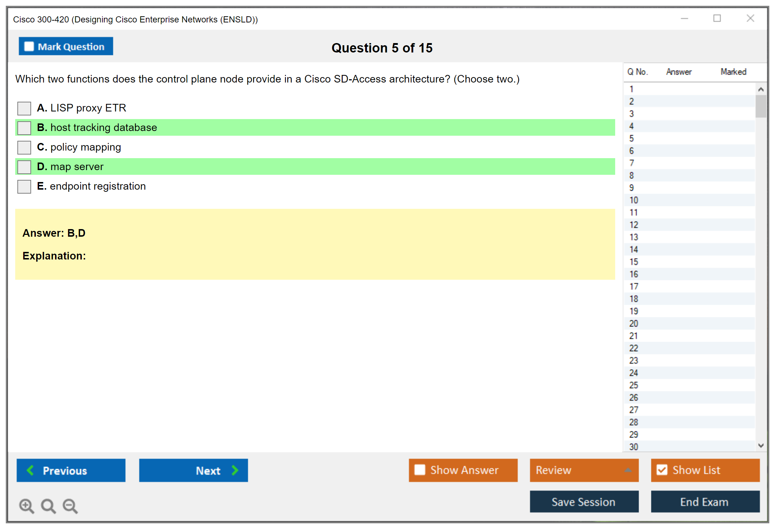Select question 10 in the list

click(x=634, y=200)
